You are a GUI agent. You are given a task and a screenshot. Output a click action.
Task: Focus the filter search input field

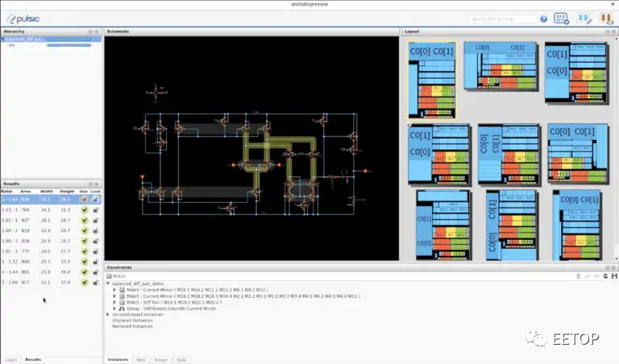pyautogui.click(x=503, y=19)
